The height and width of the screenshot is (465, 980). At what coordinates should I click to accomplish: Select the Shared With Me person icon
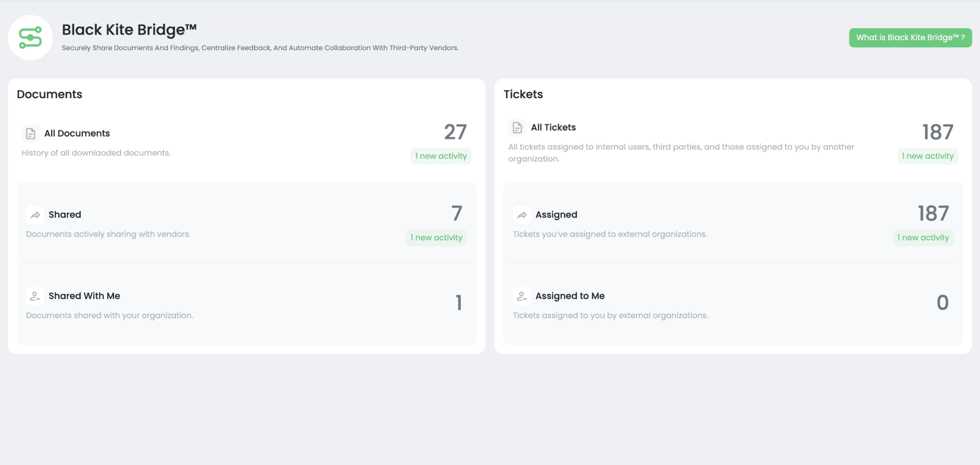tap(35, 296)
